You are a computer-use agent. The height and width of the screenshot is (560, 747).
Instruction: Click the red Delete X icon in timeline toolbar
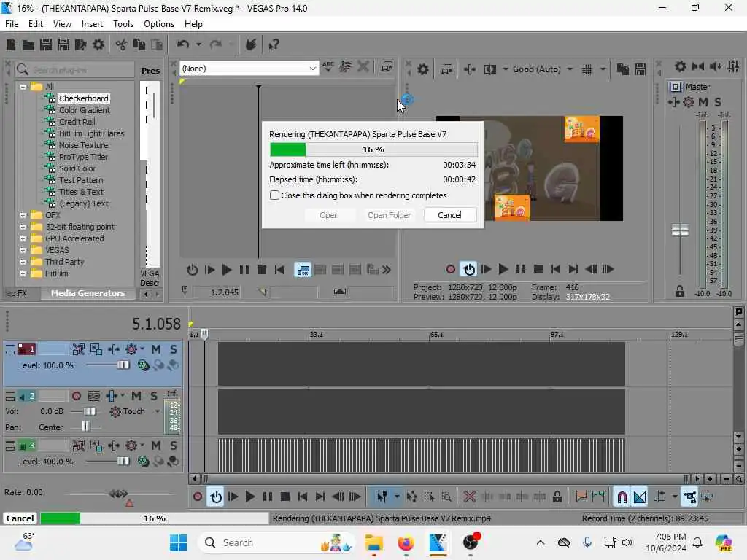click(470, 497)
